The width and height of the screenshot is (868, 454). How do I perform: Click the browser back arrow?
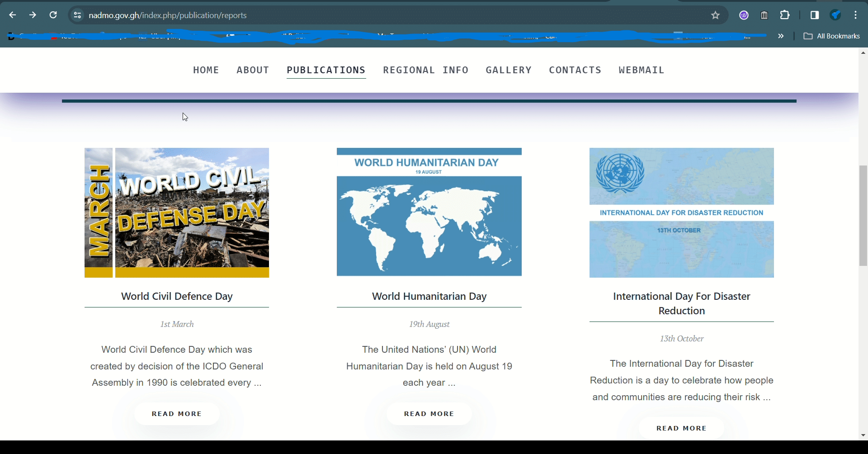tap(13, 15)
